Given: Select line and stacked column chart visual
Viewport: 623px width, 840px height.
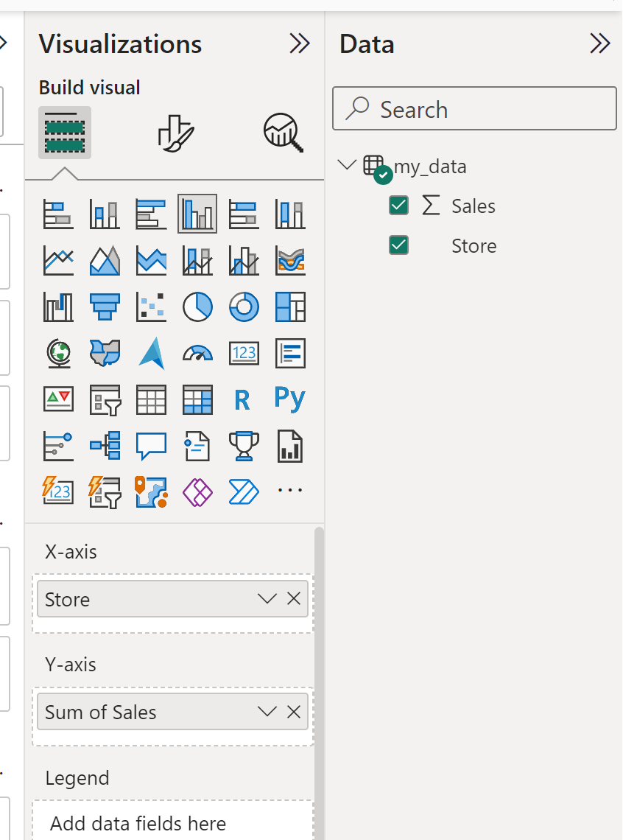Looking at the screenshot, I should pos(197,261).
